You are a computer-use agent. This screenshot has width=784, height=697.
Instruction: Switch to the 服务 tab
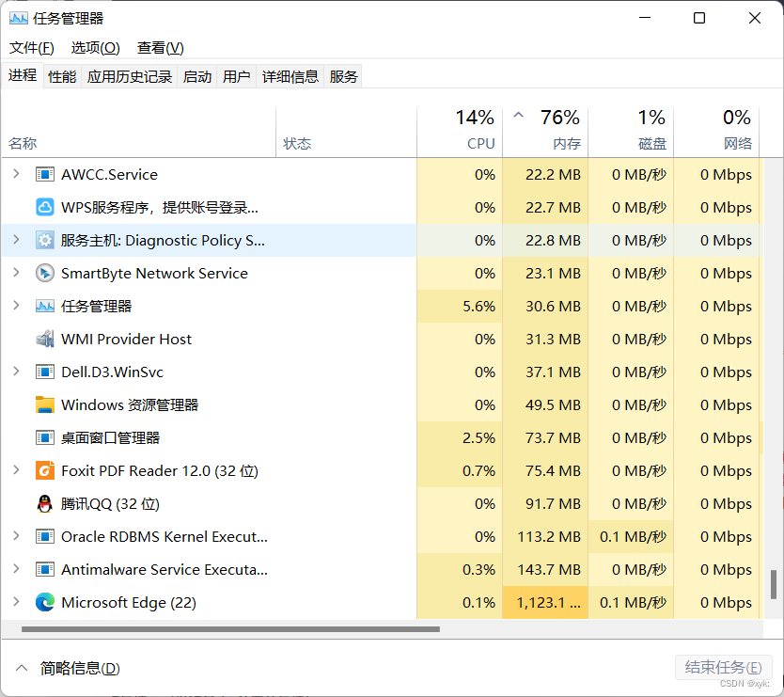(x=343, y=76)
